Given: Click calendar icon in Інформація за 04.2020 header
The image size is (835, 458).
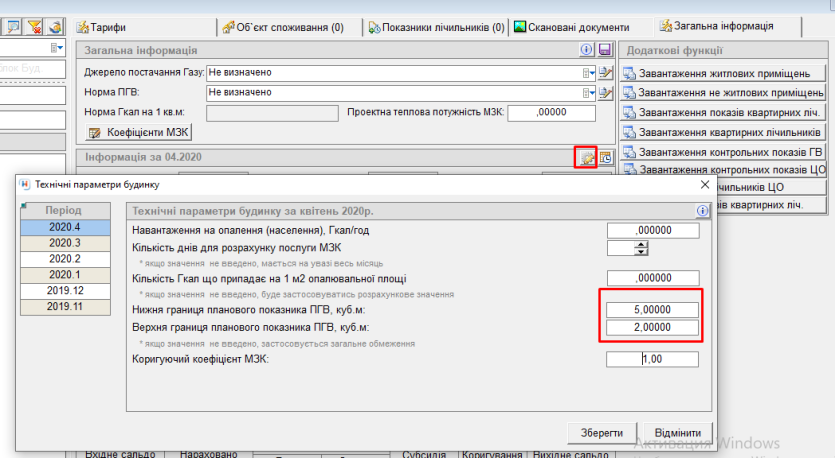Looking at the screenshot, I should click(x=605, y=157).
